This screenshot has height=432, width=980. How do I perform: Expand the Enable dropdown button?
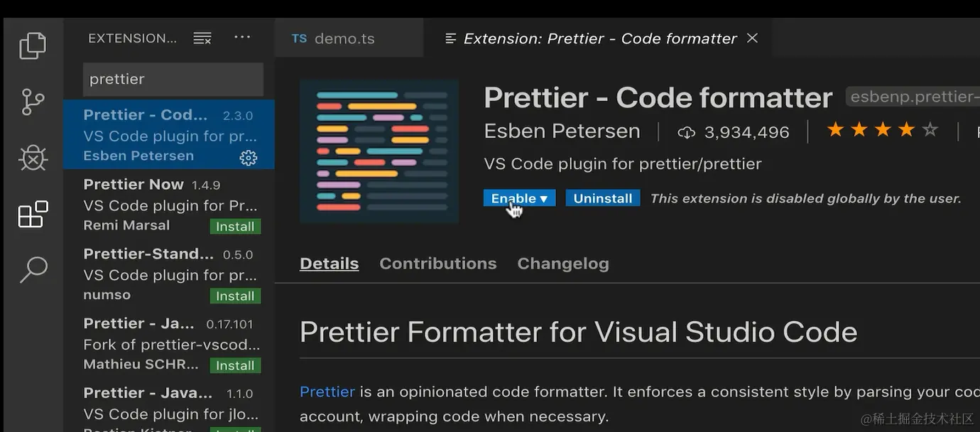519,198
